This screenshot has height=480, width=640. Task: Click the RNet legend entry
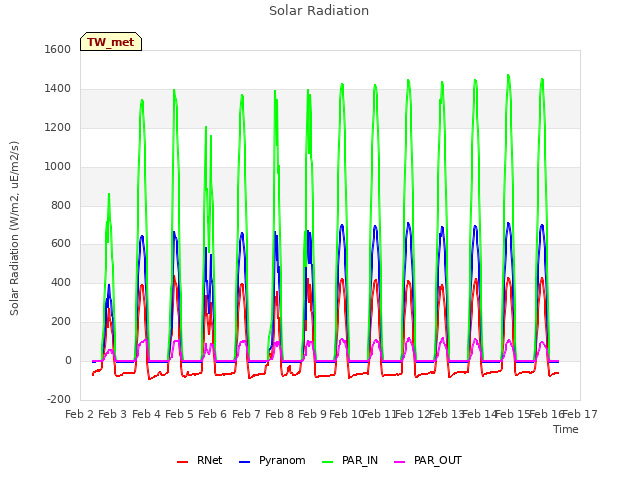point(200,460)
